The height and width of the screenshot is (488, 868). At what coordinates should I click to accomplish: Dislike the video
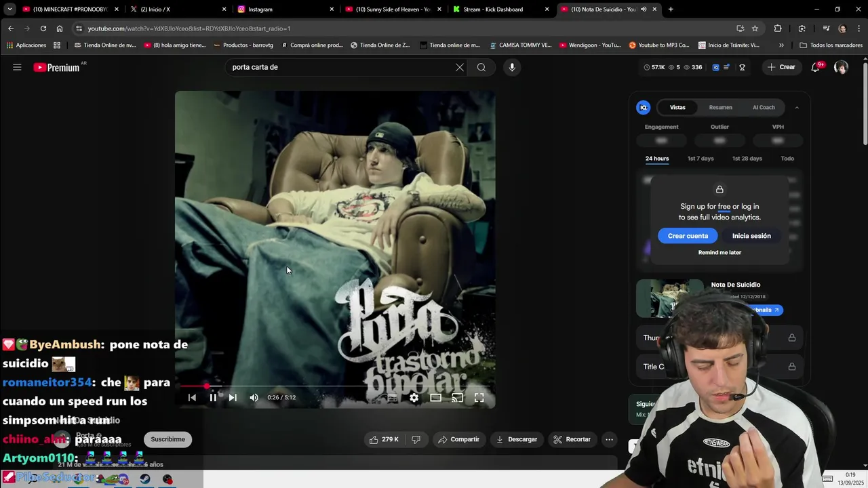(x=416, y=439)
